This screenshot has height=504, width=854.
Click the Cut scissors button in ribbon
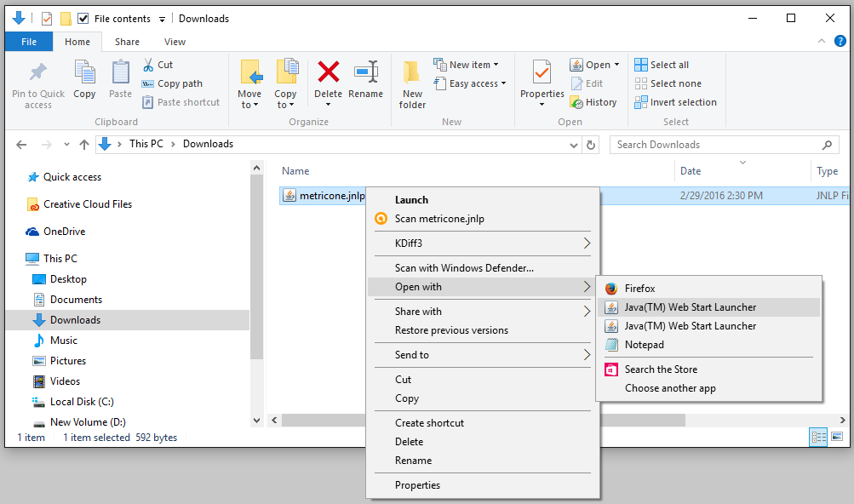(158, 65)
